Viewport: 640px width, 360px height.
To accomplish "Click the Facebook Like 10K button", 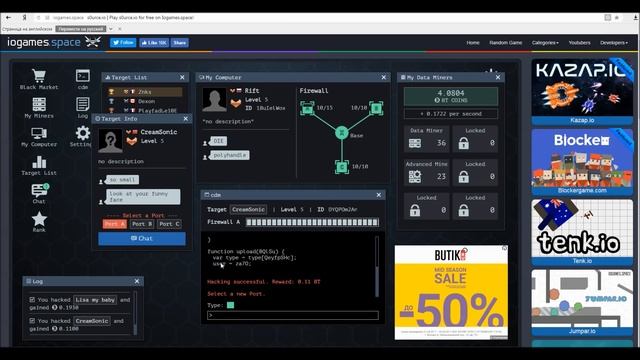I will pyautogui.click(x=154, y=43).
